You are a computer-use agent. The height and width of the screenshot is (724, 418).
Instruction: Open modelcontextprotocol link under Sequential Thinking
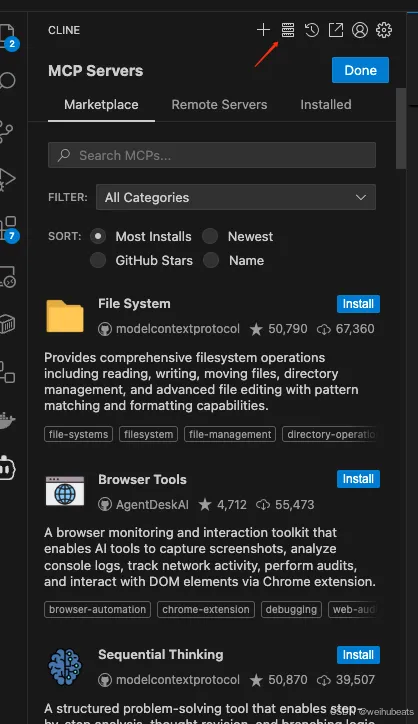pos(178,680)
